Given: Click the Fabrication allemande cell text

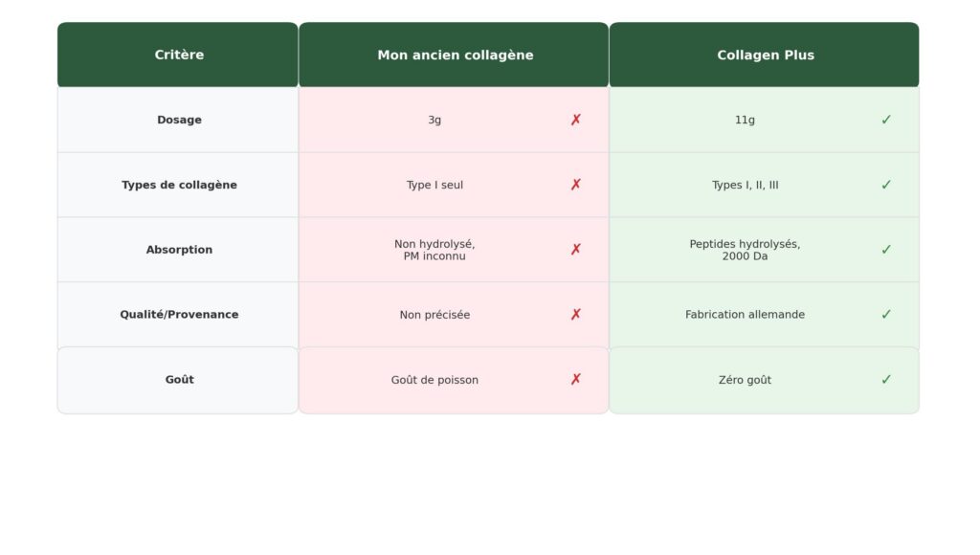Looking at the screenshot, I should (745, 315).
